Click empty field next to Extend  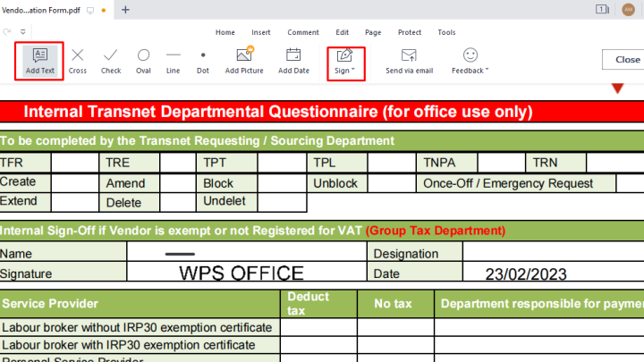[x=75, y=202]
